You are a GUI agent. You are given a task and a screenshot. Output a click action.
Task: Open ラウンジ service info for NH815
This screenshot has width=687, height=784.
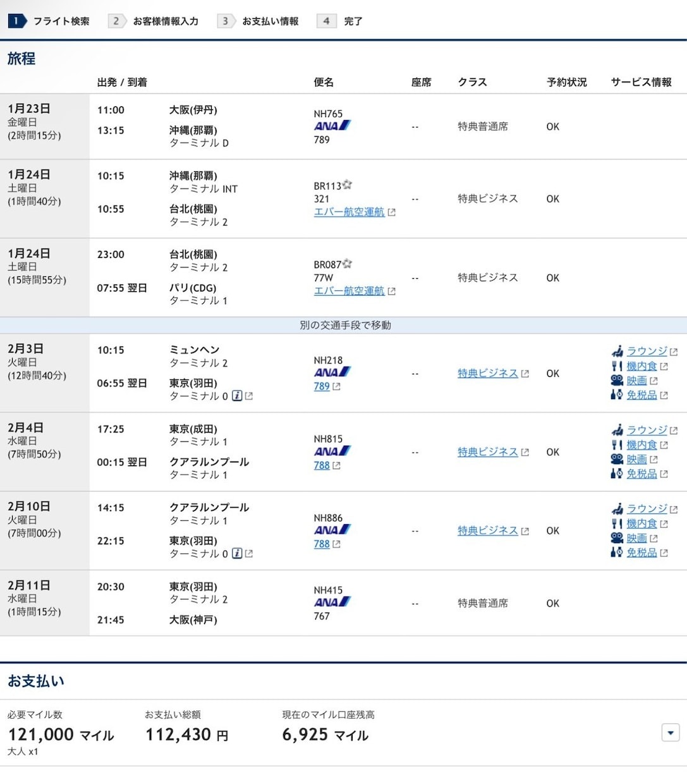pos(647,430)
